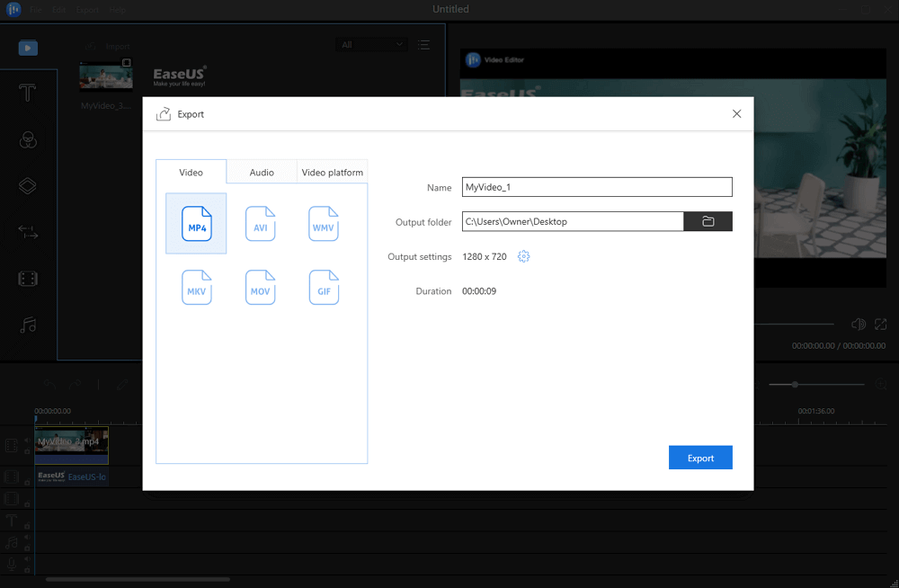The image size is (899, 588).
Task: Pick the WMV format icon
Action: tap(323, 224)
